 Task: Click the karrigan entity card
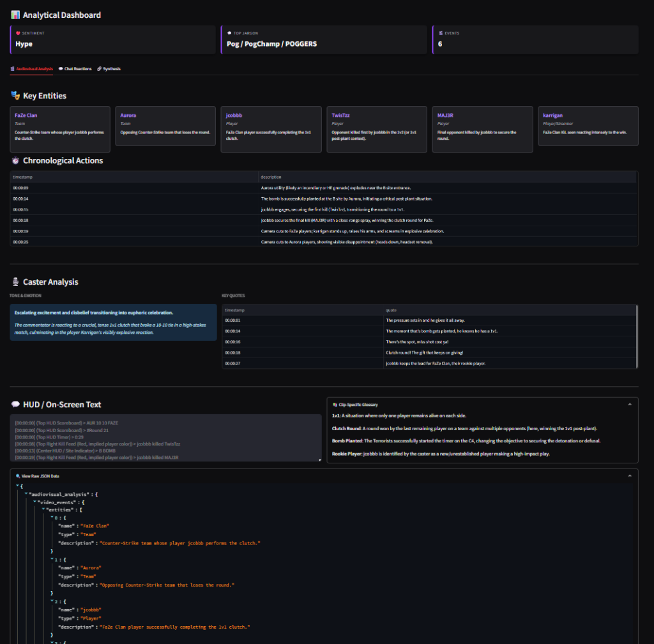(x=588, y=129)
